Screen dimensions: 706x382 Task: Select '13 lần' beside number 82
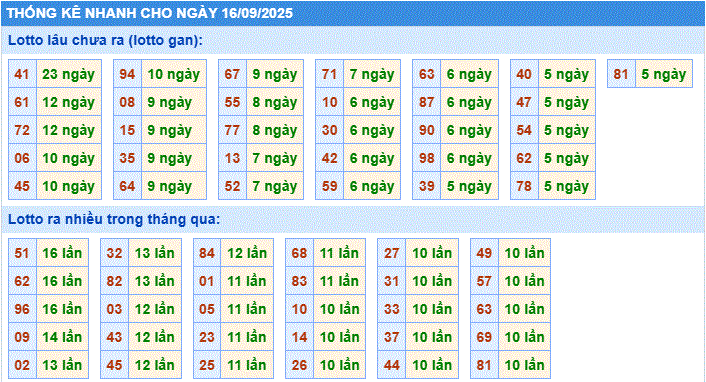coord(155,281)
